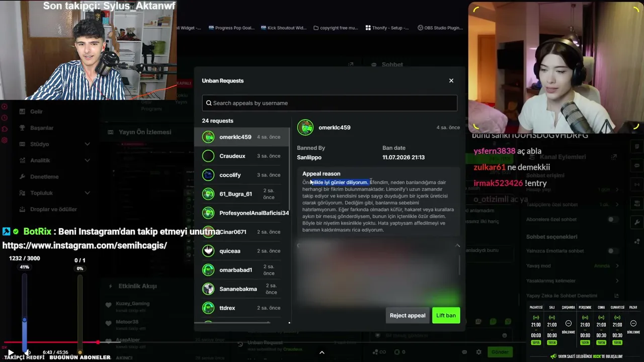644x362 pixels.
Task: Click Sananebakma avatar in request list
Action: click(208, 289)
